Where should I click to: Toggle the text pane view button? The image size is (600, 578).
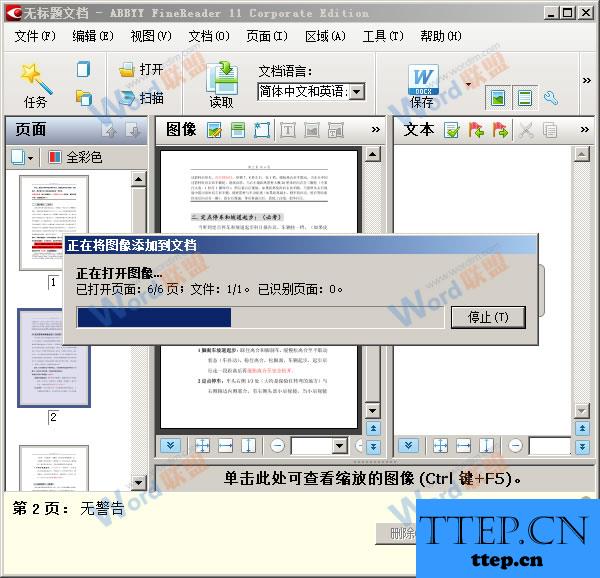[x=525, y=98]
